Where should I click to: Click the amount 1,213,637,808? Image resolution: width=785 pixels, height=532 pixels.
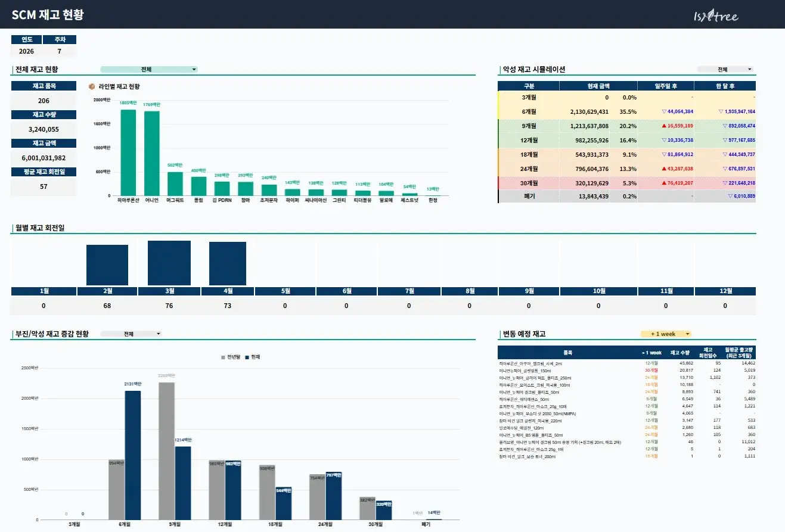pyautogui.click(x=589, y=126)
